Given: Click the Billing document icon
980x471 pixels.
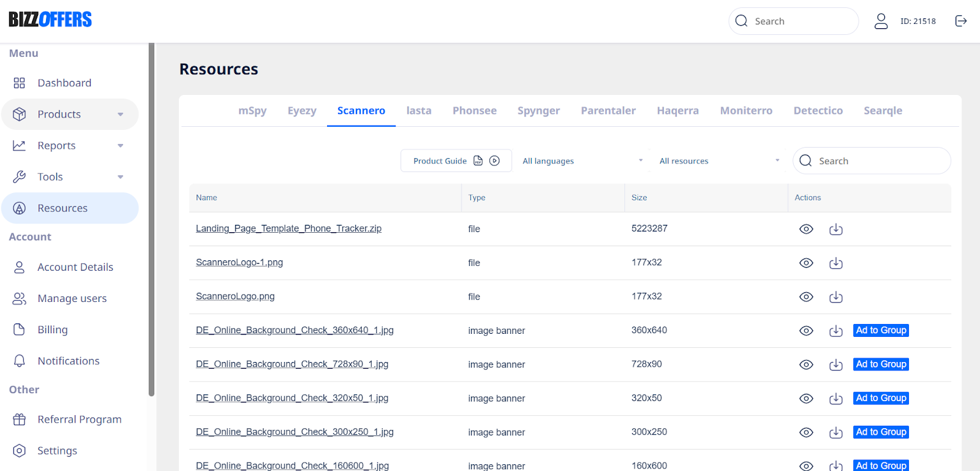Looking at the screenshot, I should click(x=20, y=330).
